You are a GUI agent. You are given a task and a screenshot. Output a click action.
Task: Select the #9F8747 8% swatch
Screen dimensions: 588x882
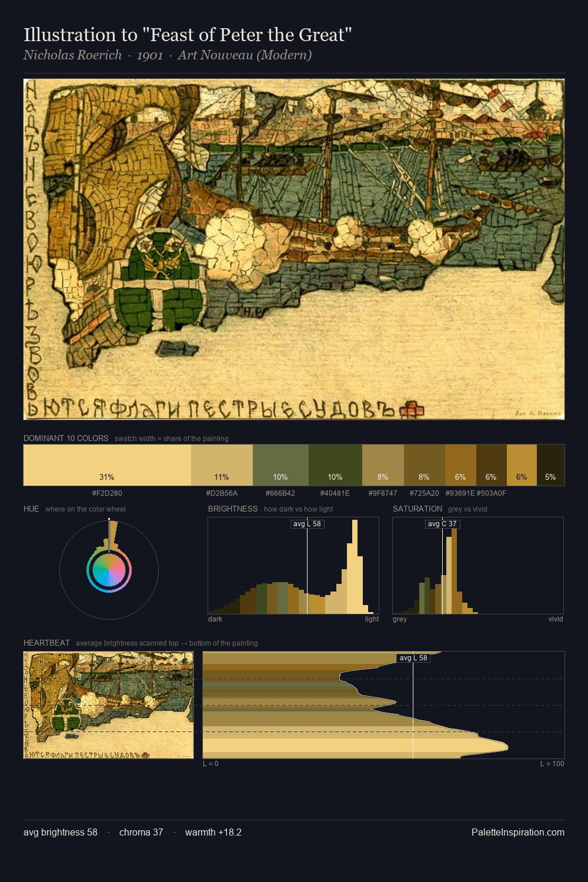tap(383, 465)
